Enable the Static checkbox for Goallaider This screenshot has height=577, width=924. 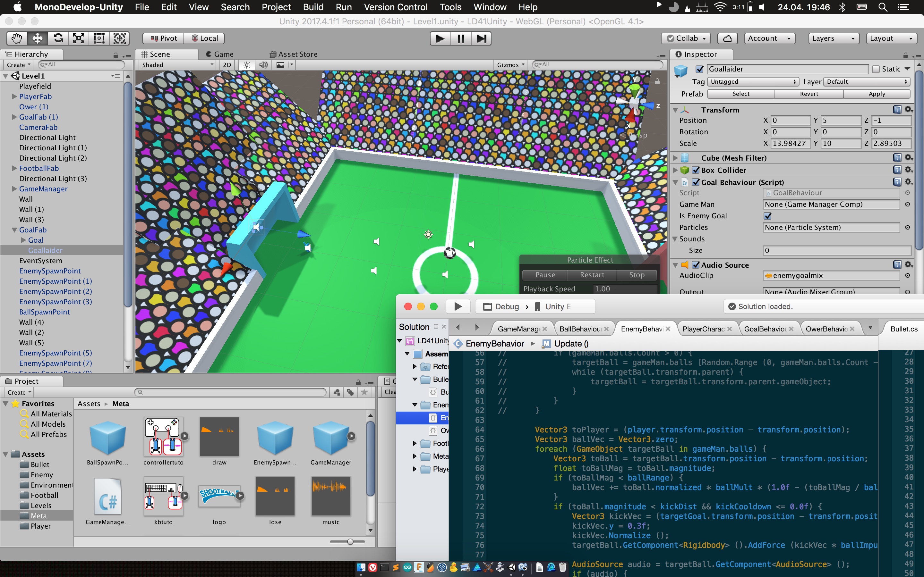(876, 69)
